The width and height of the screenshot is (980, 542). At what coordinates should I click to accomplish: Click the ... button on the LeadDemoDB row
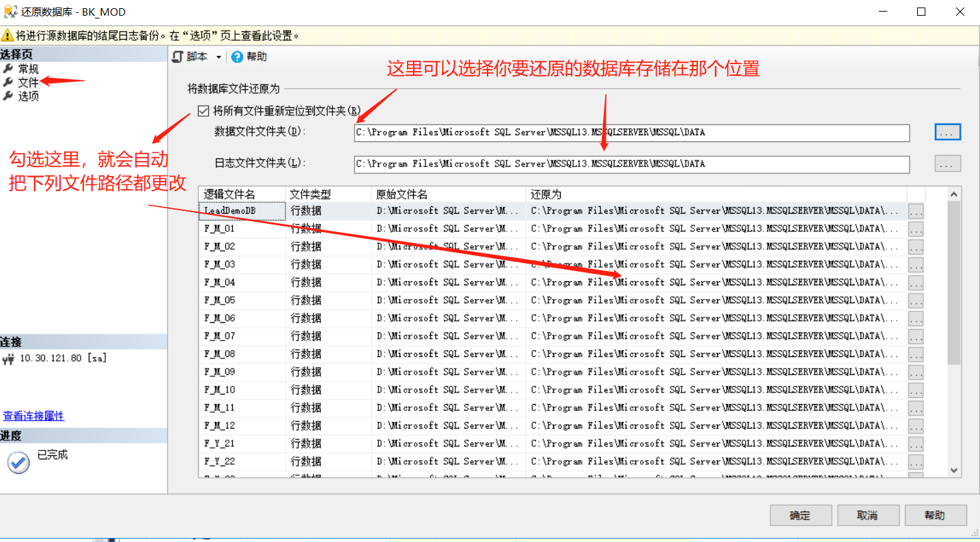916,210
